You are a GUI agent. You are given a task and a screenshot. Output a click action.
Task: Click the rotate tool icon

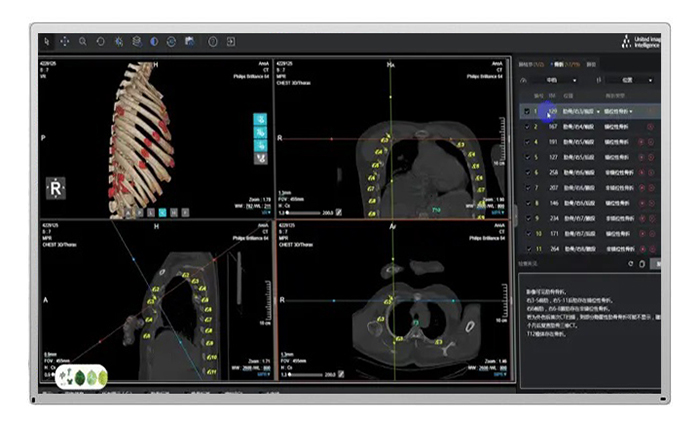coord(100,42)
